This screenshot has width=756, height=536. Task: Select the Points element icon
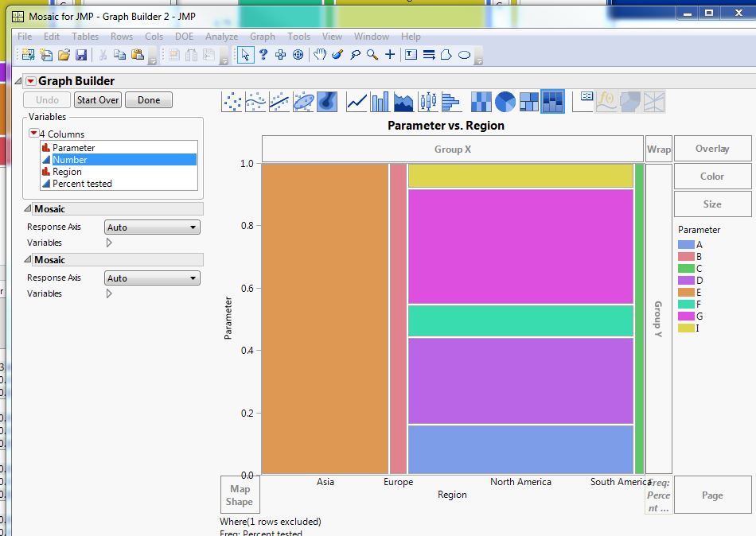(232, 101)
